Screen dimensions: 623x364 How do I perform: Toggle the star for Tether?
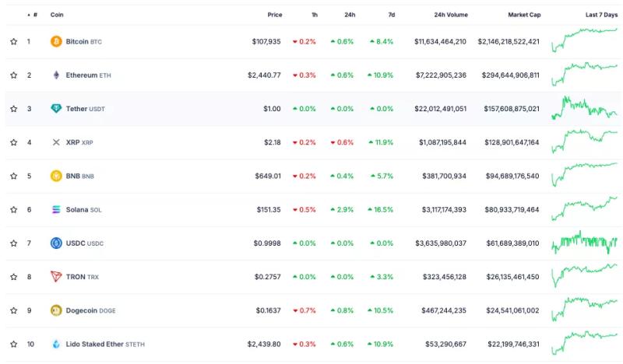pyautogui.click(x=14, y=108)
